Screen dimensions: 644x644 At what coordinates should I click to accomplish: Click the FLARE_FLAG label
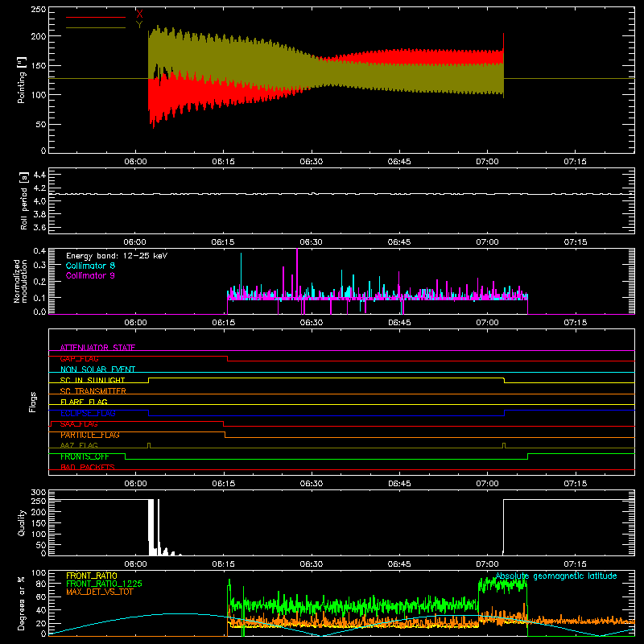point(84,402)
